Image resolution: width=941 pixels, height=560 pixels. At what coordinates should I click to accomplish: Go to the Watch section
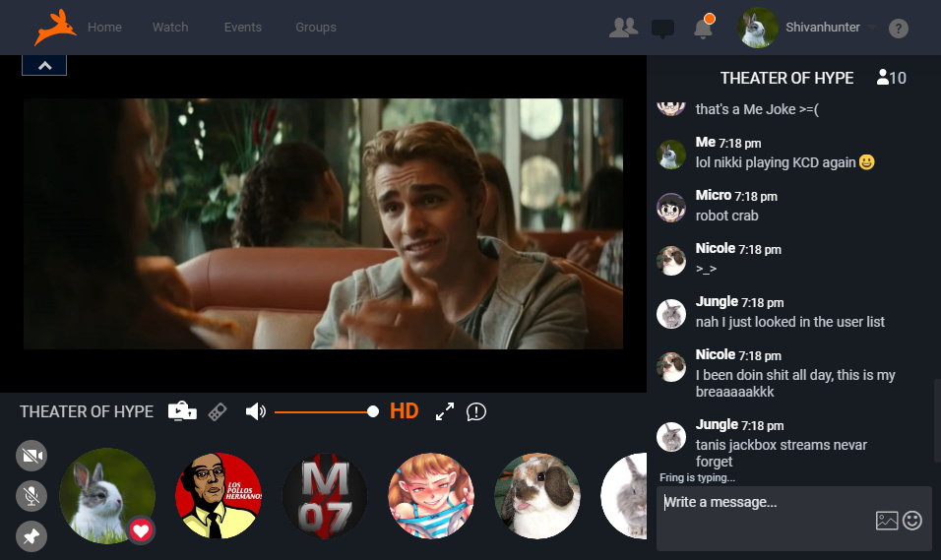pos(170,27)
